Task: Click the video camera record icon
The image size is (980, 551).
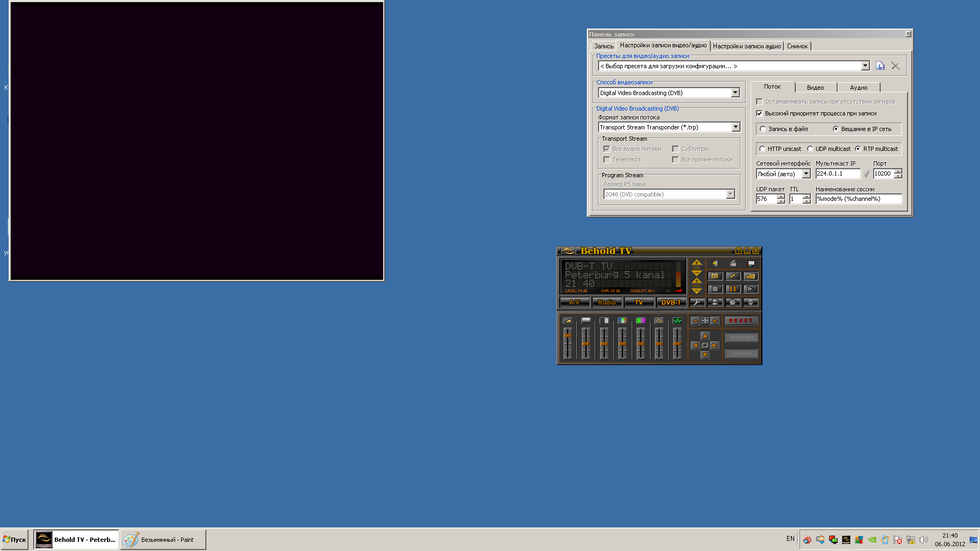Action: [751, 276]
